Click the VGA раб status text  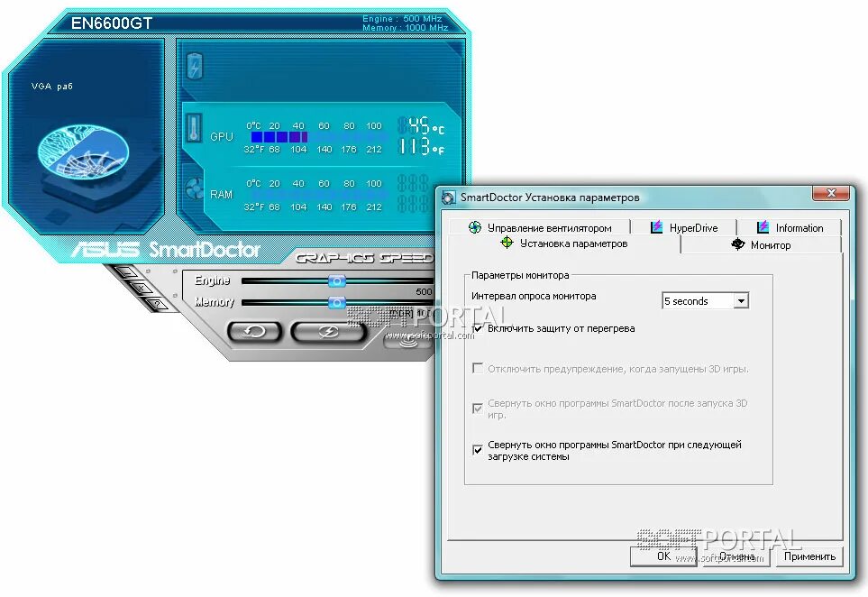pos(52,87)
